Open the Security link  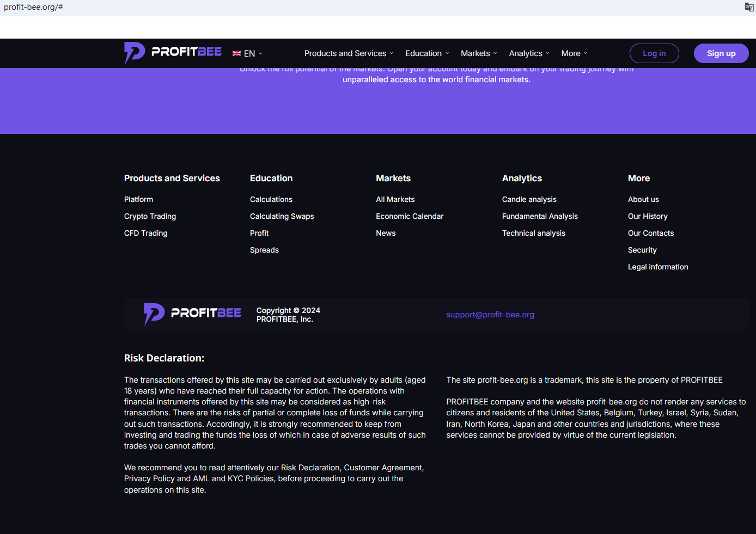pos(642,250)
